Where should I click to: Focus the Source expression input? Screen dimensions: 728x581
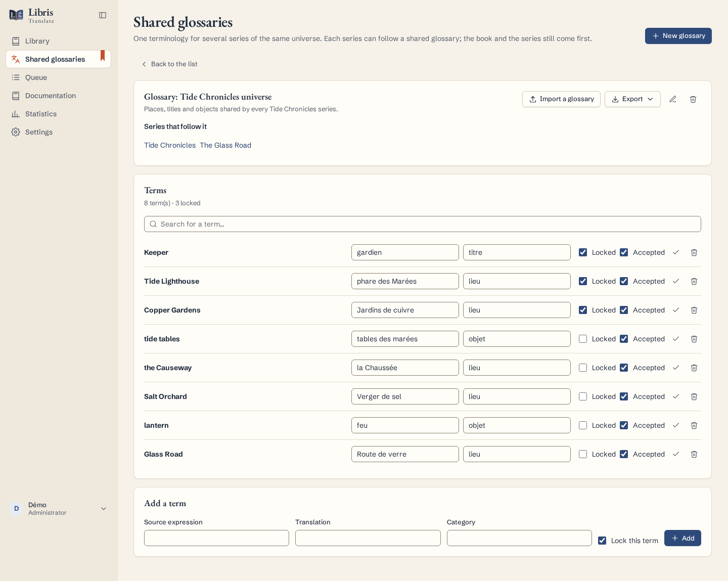coord(216,538)
